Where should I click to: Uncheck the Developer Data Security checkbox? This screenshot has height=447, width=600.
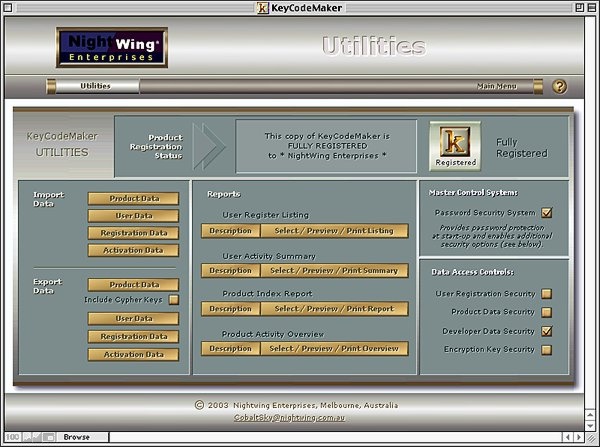pyautogui.click(x=546, y=331)
